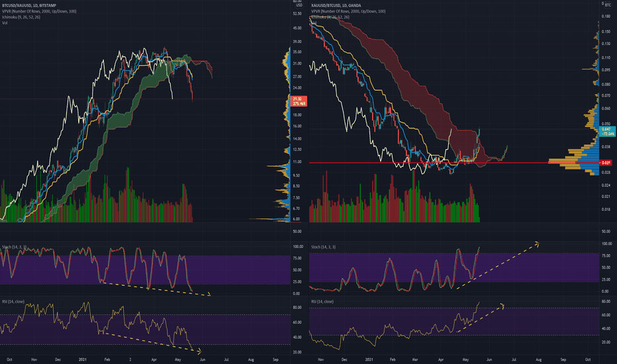617x364 pixels.
Task: Select the RSI (14, close) legend under XAUUSD/BTCUSD
Action: click(x=322, y=301)
